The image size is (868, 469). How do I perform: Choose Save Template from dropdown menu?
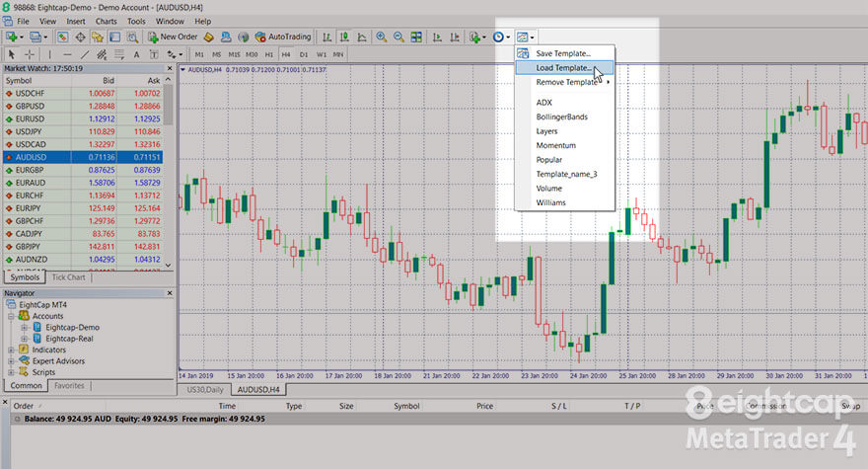tap(564, 53)
